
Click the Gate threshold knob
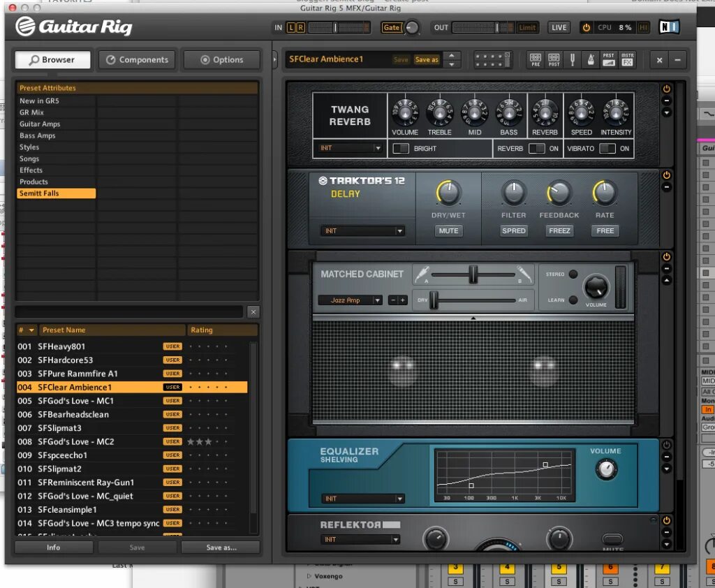click(x=412, y=27)
